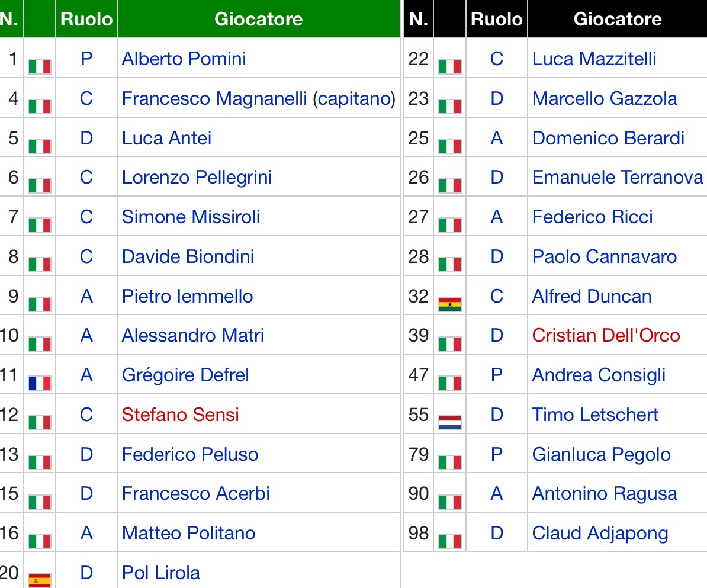Click the black Ruolo column header

[x=497, y=19]
